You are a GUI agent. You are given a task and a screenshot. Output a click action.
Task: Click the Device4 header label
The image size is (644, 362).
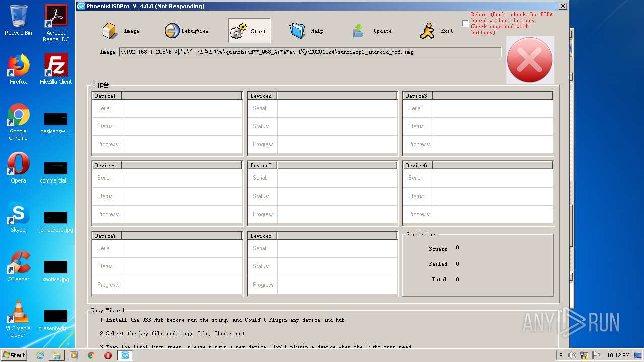[x=106, y=165]
